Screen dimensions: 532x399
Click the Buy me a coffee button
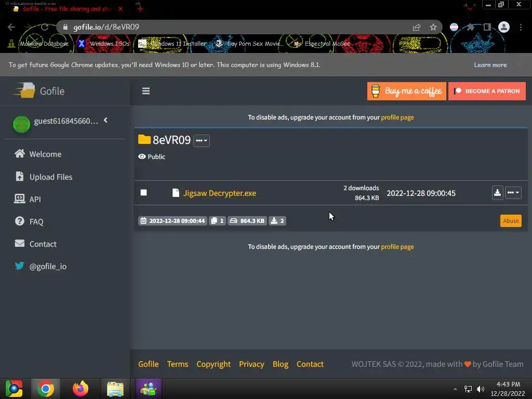tap(406, 91)
